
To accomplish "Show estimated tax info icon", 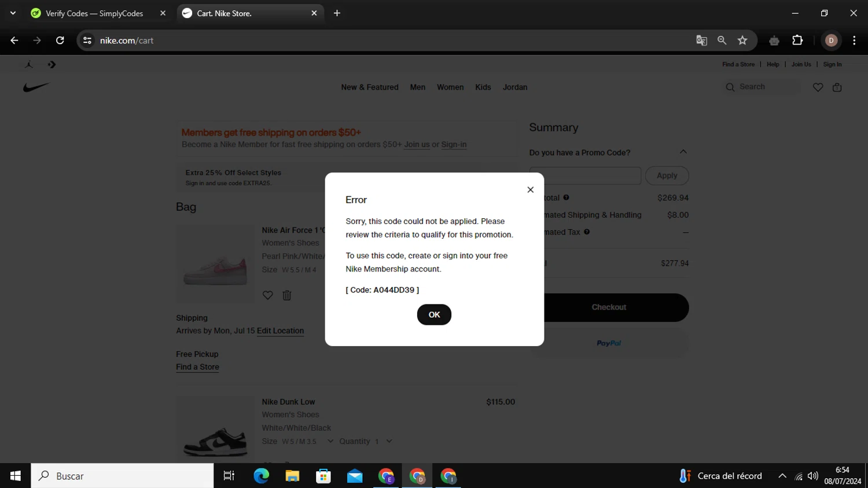I will coord(587,232).
